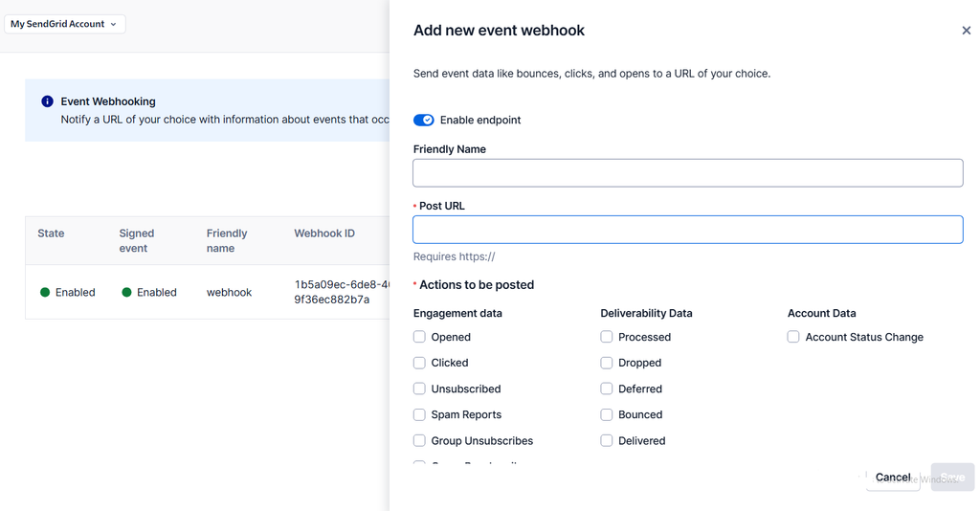
Task: Enable the Deferred checkbox
Action: click(x=606, y=389)
